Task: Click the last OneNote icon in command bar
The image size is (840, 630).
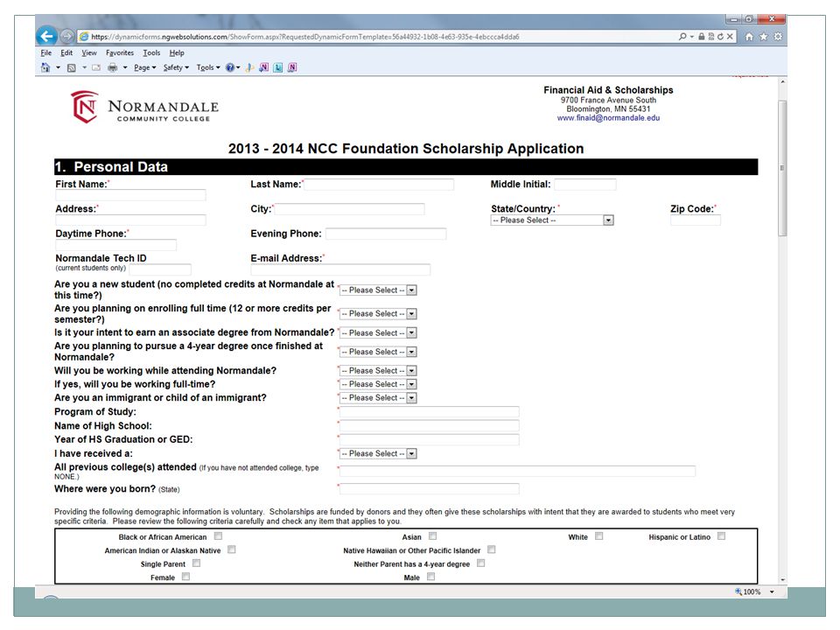Action: pyautogui.click(x=292, y=67)
